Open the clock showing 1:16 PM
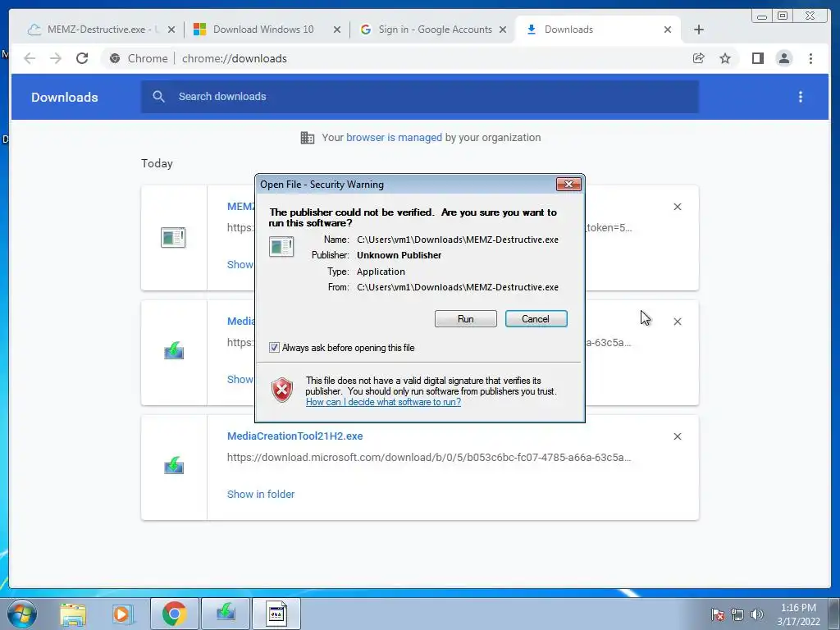The image size is (840, 630). [x=798, y=614]
